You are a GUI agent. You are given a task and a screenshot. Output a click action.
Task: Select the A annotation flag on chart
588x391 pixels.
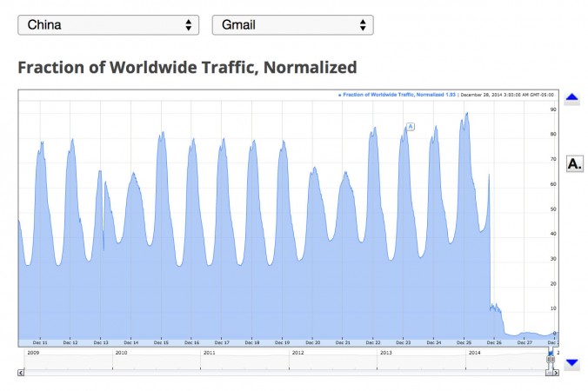(410, 127)
